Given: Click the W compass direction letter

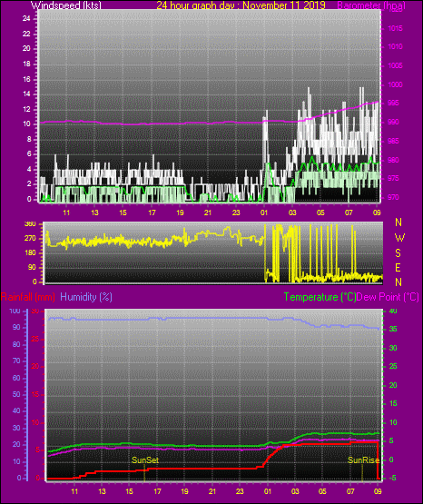Looking at the screenshot, I should point(399,238).
